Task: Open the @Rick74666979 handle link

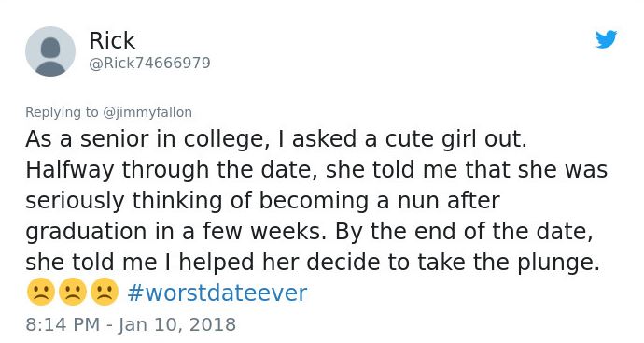Action: click(149, 63)
